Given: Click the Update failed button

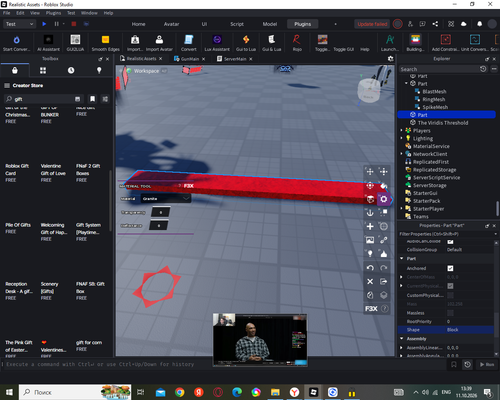Looking at the screenshot, I should [372, 24].
